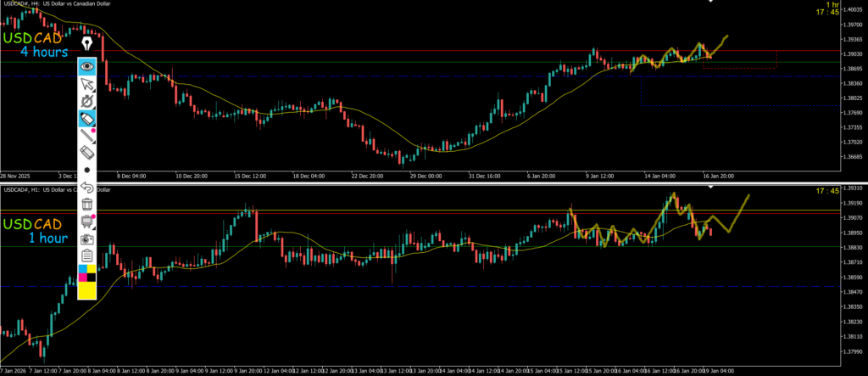Toggle the whiteboard screen mode
This screenshot has width=868, height=376.
click(86, 222)
